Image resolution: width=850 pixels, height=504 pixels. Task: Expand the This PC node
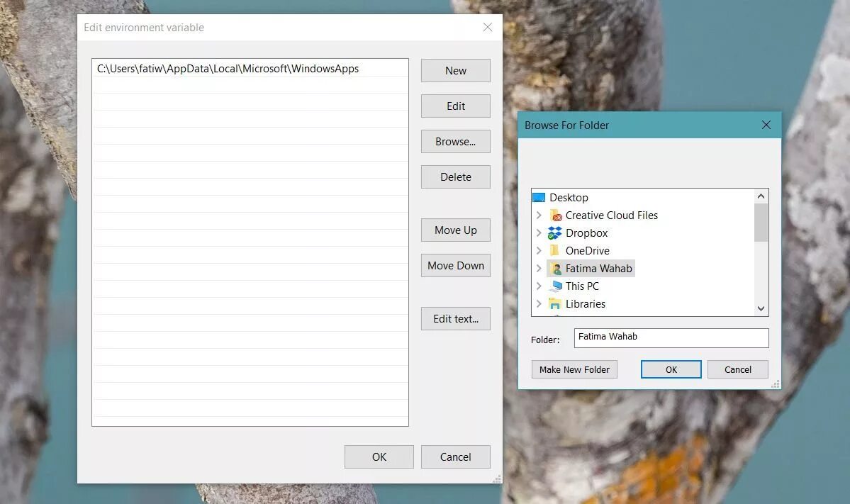539,286
